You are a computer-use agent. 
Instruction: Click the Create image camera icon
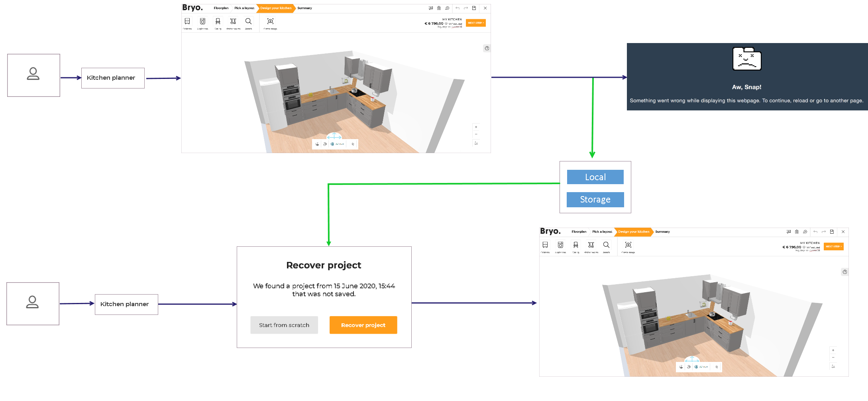coord(270,22)
